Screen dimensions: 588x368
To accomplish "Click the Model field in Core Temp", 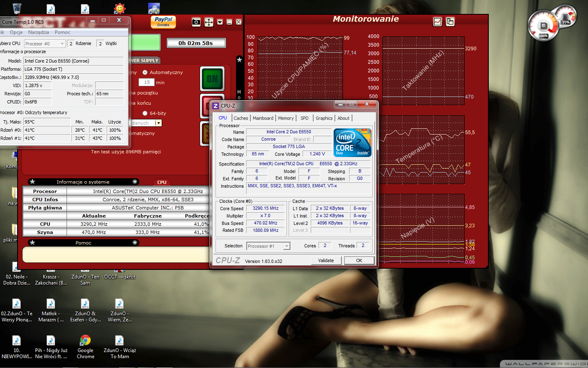I will (x=73, y=61).
